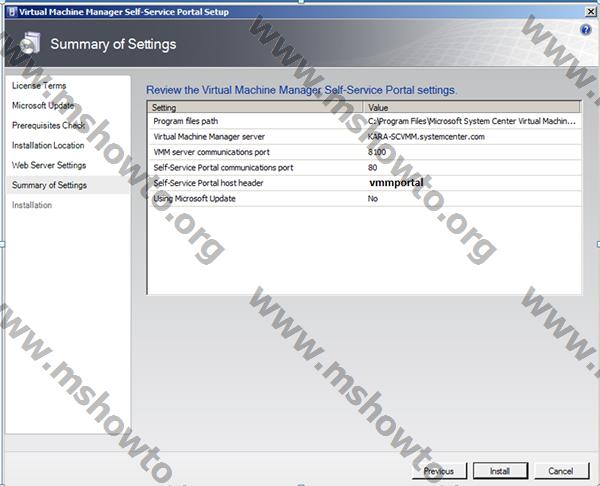Click the No value for Microsoft Update
Screen dimensions: 600x486
point(373,199)
